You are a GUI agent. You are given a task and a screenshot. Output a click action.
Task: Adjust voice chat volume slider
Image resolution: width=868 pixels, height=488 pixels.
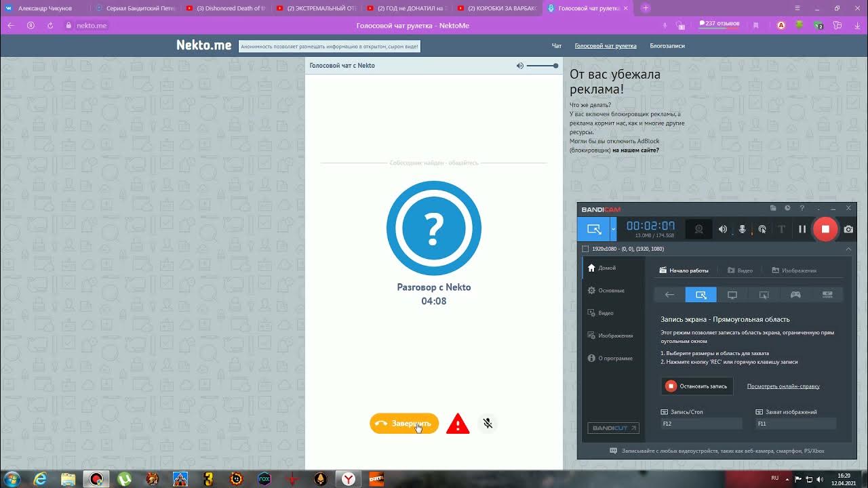(x=542, y=66)
